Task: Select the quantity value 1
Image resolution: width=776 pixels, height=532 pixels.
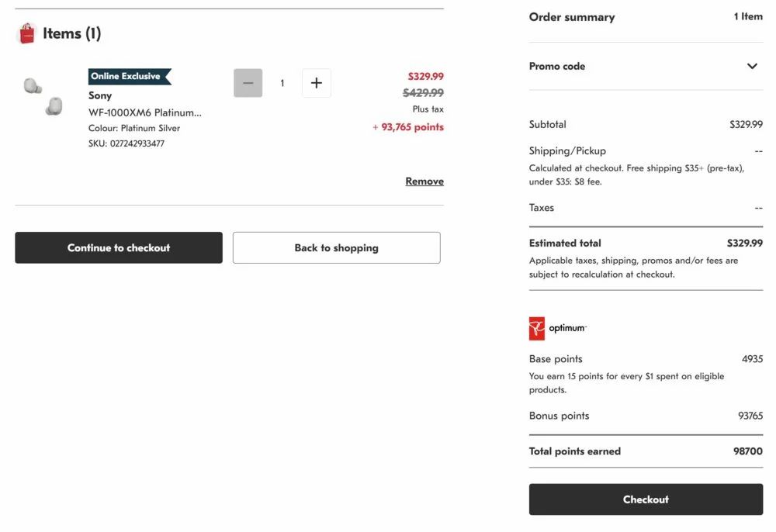Action: coord(282,83)
